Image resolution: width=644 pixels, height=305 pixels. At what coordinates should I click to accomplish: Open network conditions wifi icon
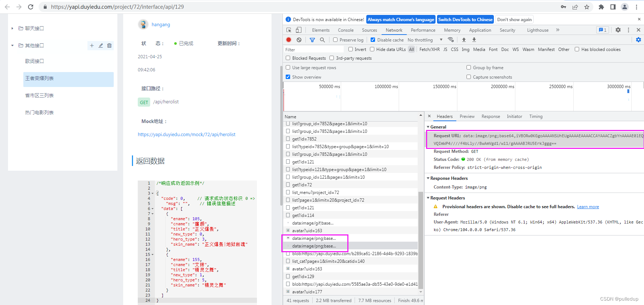pyautogui.click(x=451, y=40)
